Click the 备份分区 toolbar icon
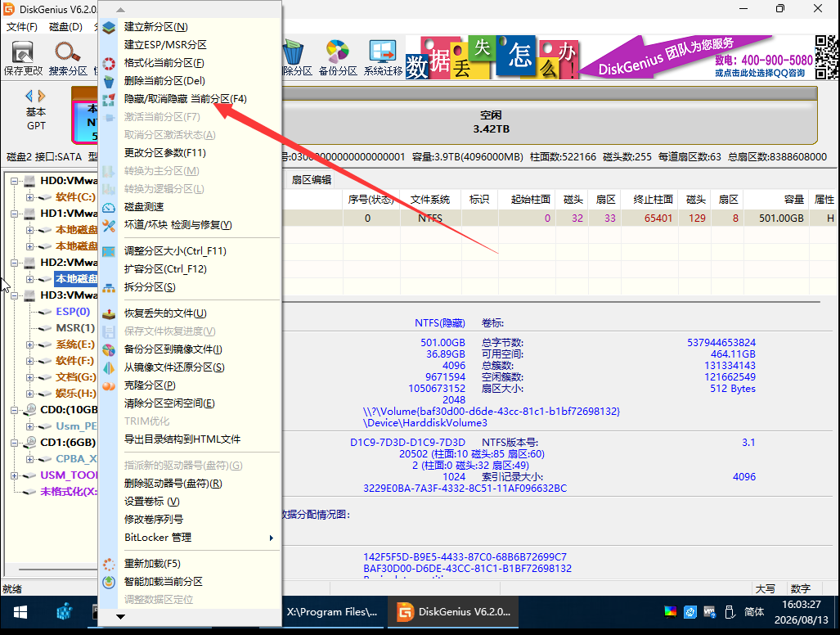 coord(338,52)
